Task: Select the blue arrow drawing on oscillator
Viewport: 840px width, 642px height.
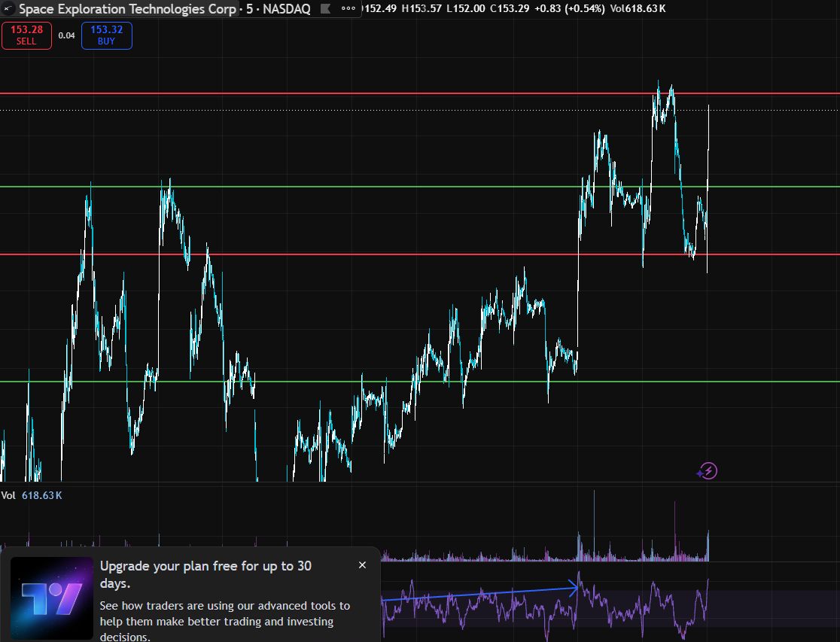Action: point(480,594)
